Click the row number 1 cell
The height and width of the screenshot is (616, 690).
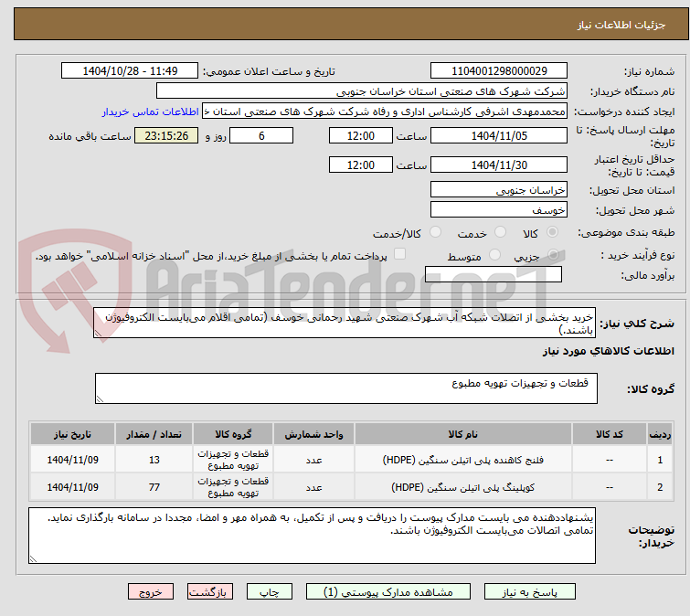pyautogui.click(x=660, y=460)
